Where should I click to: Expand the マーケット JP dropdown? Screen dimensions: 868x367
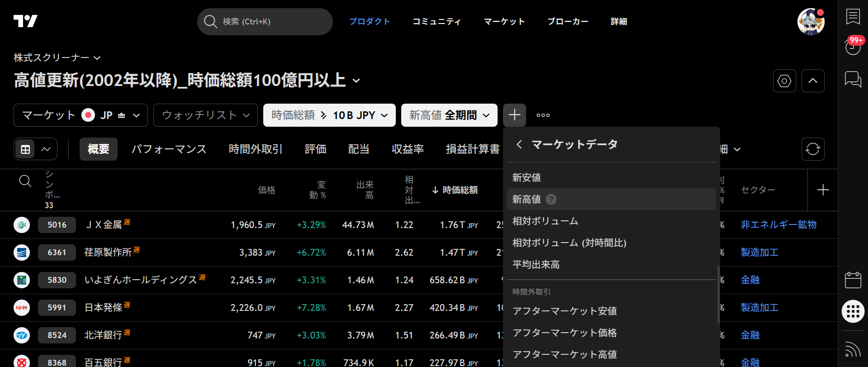[x=81, y=115]
